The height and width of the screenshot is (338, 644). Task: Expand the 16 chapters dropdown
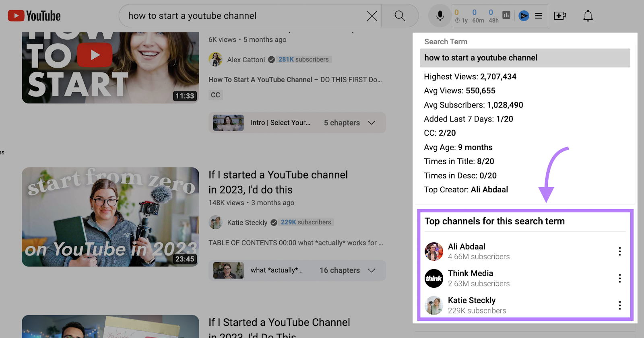372,270
